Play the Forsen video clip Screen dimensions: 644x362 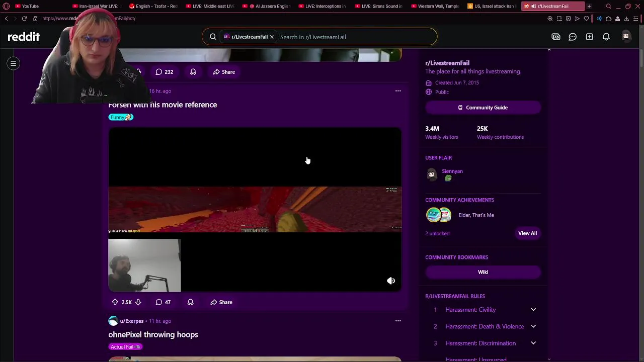coord(255,210)
